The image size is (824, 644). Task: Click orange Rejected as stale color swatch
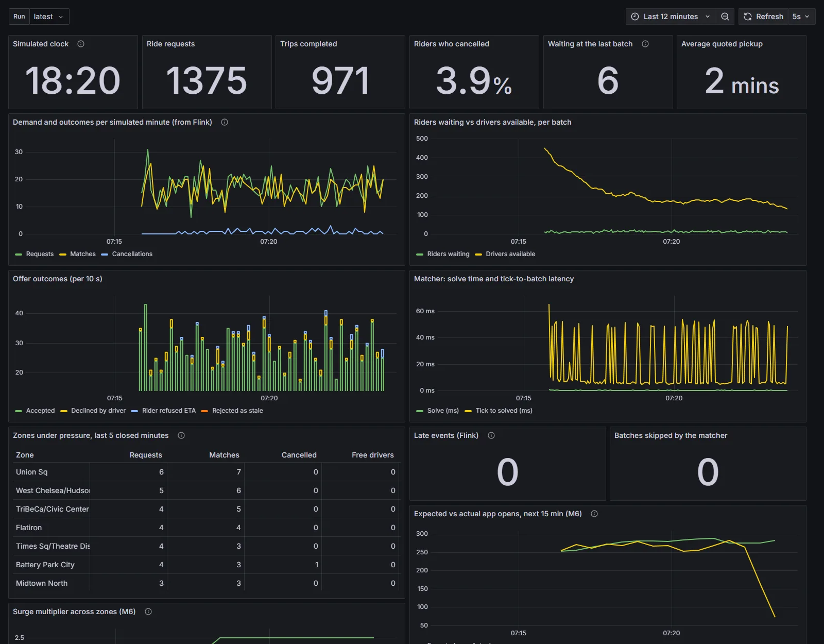coord(204,411)
